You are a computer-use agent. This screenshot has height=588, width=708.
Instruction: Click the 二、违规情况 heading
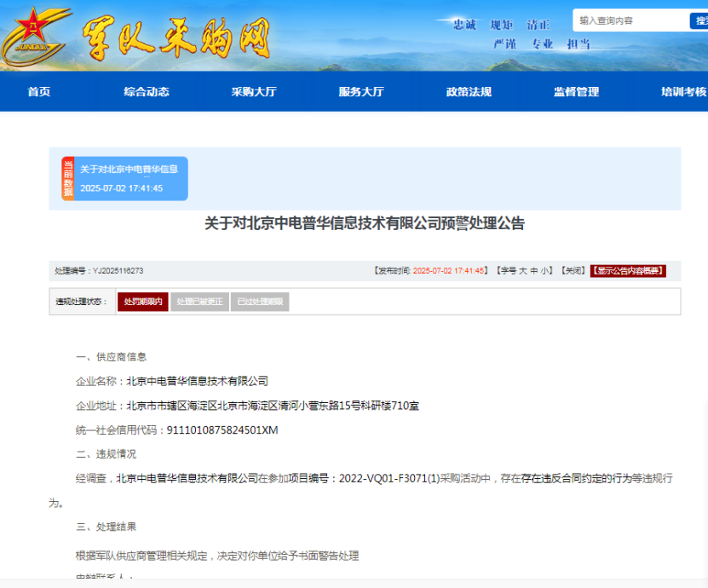106,454
